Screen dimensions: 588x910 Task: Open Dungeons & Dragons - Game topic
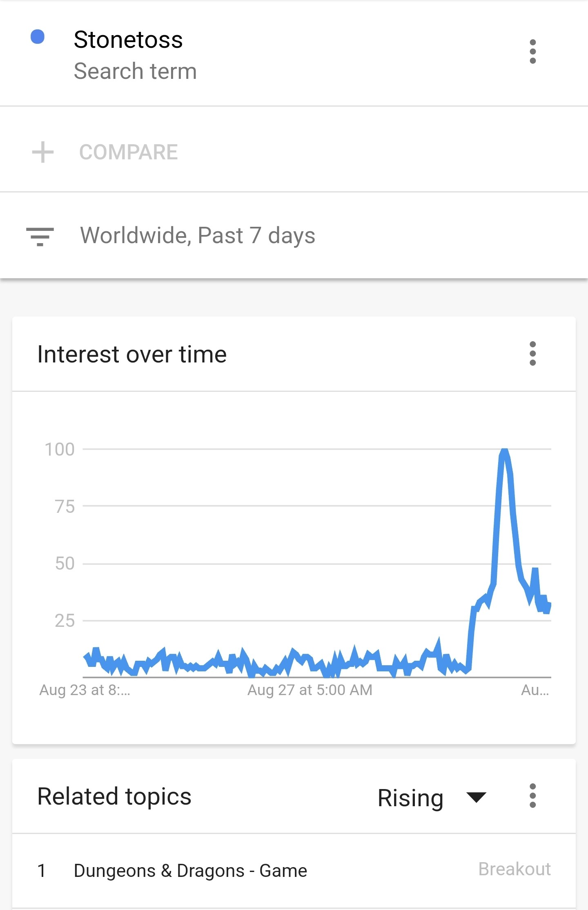[x=190, y=870]
